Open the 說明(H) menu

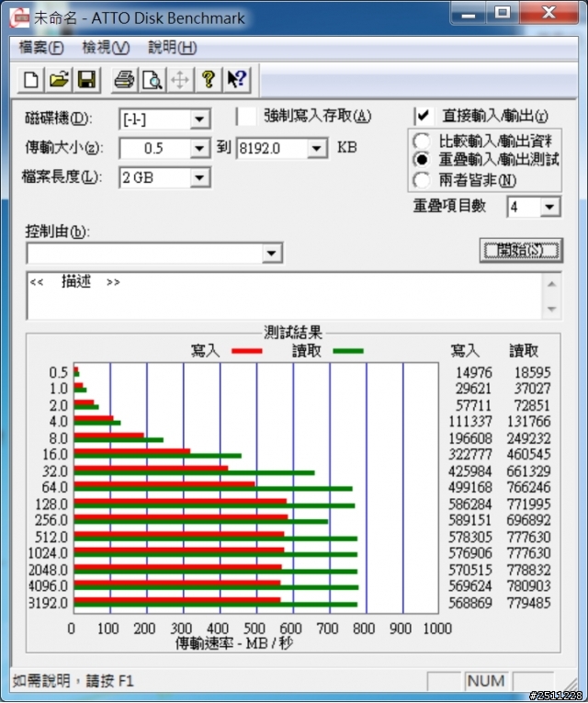click(173, 48)
